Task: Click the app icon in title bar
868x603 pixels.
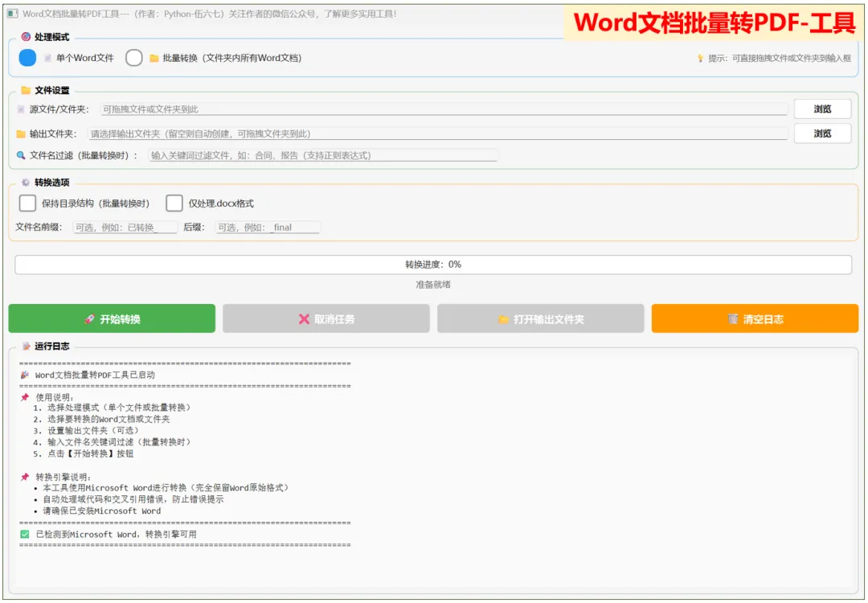Action: click(x=13, y=14)
